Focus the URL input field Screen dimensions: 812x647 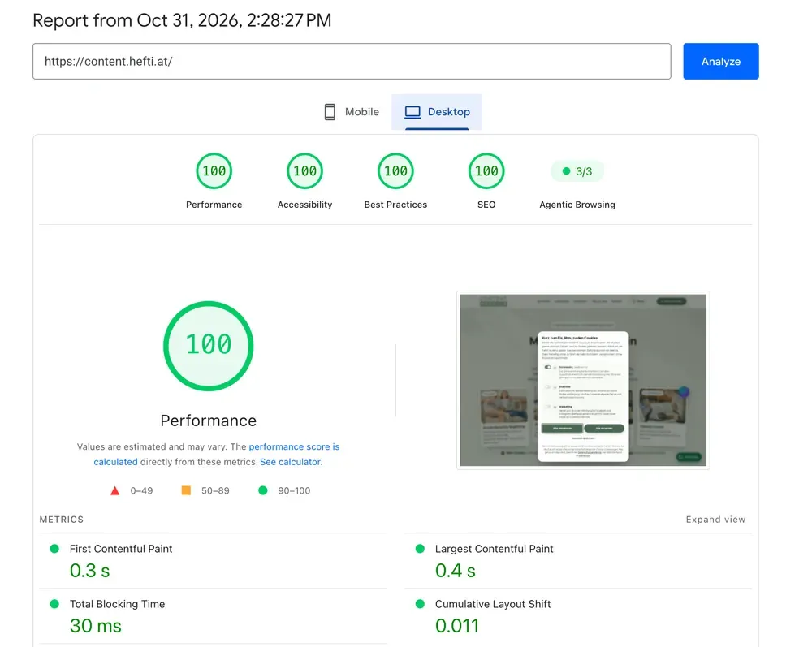(352, 61)
